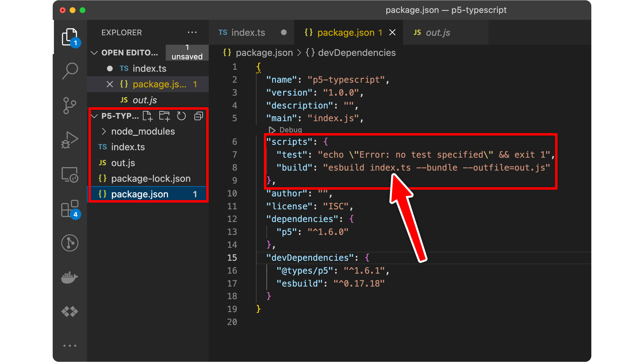Close the package.json editor tab
This screenshot has width=644, height=362.
pyautogui.click(x=393, y=32)
